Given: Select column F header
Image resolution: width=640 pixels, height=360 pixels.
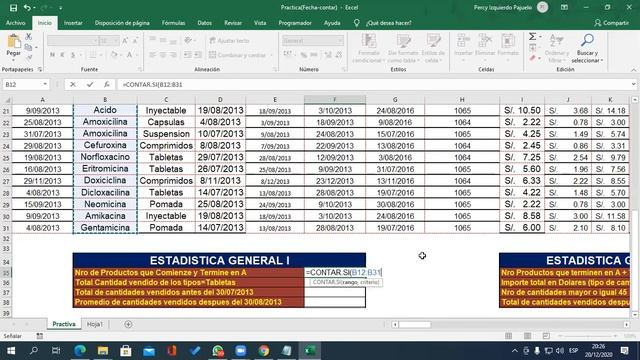Looking at the screenshot, I should (335, 99).
